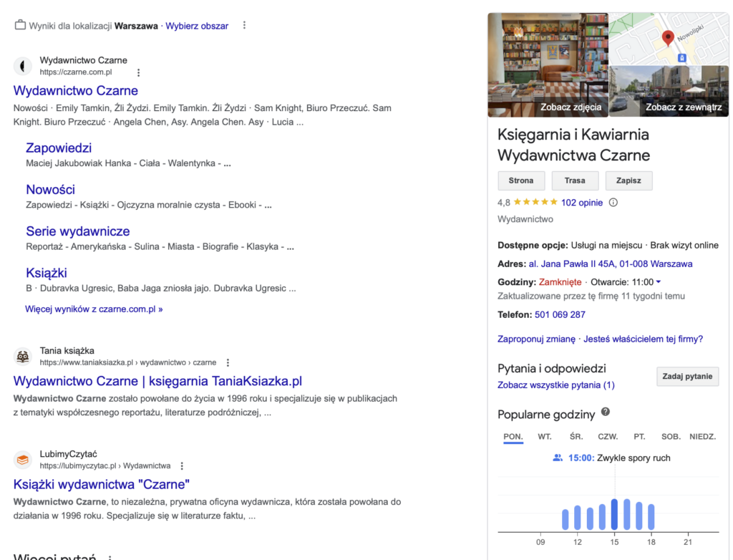Open Zobacz zdjęcia bookstore photo

click(x=548, y=64)
